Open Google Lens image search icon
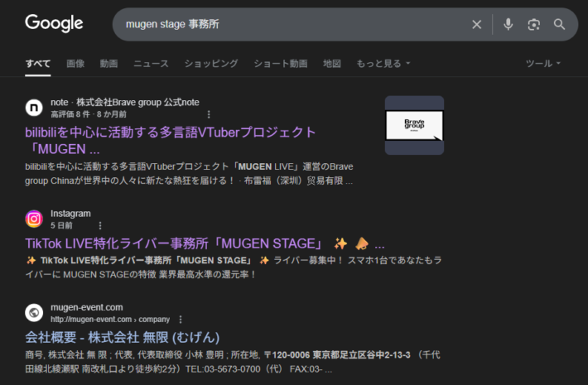Screen dimensions: 588x385 click(x=533, y=24)
